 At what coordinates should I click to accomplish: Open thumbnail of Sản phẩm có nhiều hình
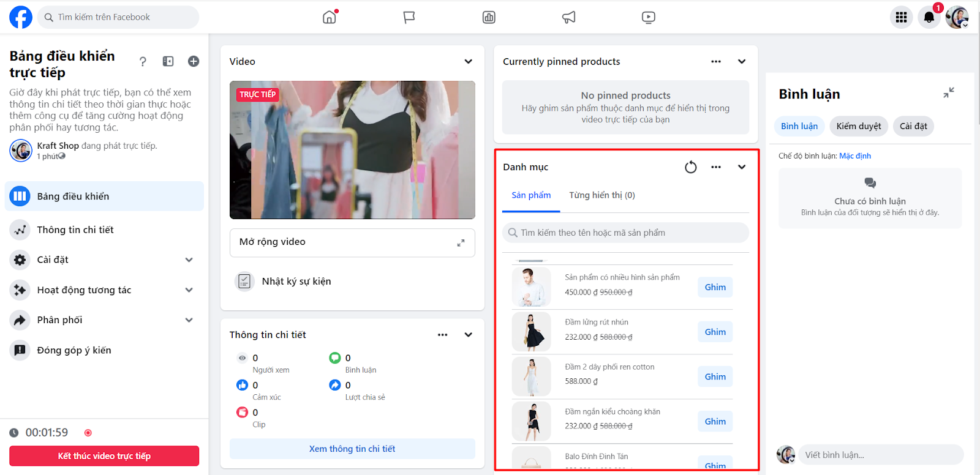[x=531, y=287]
